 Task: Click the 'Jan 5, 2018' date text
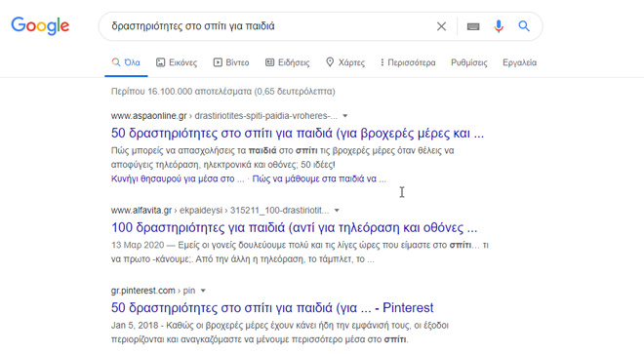pos(135,326)
